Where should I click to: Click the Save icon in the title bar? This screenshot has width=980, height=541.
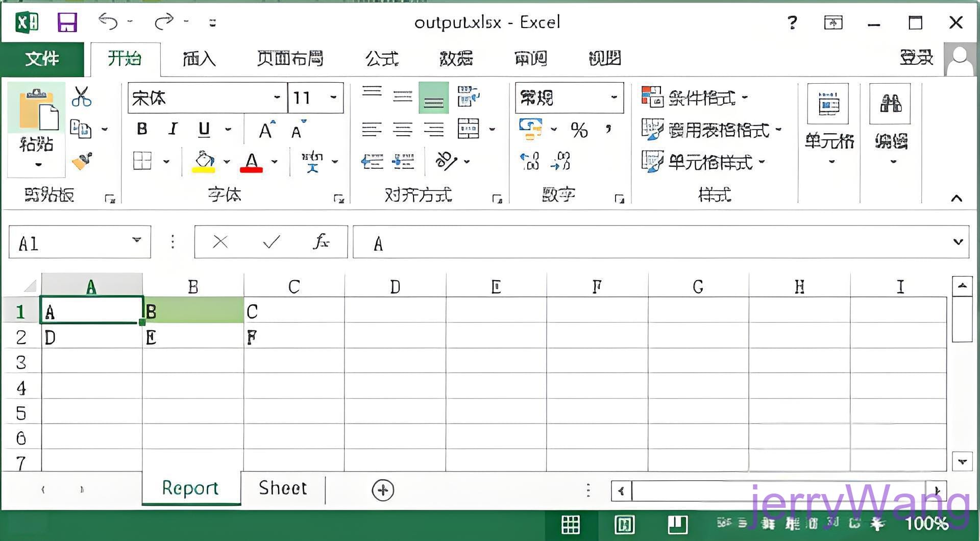(67, 23)
